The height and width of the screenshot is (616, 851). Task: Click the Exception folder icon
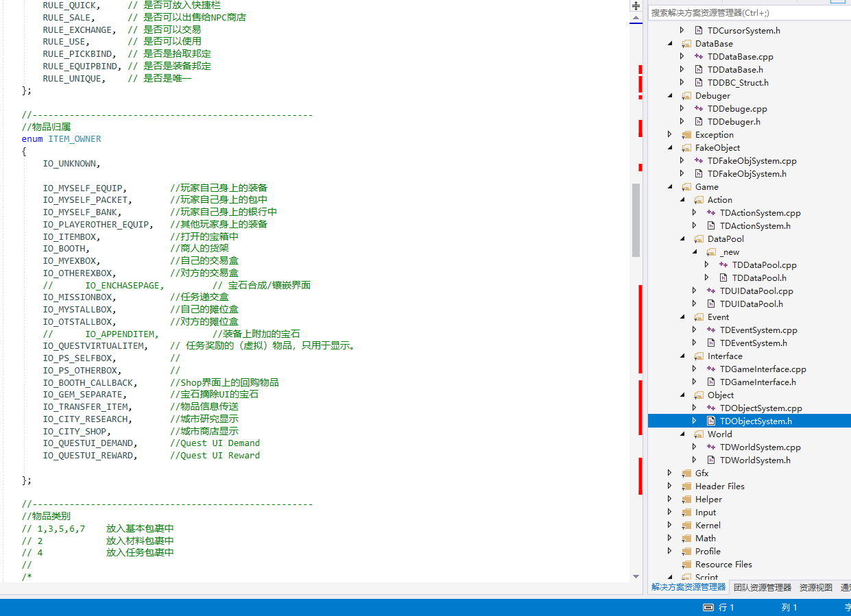pos(686,135)
